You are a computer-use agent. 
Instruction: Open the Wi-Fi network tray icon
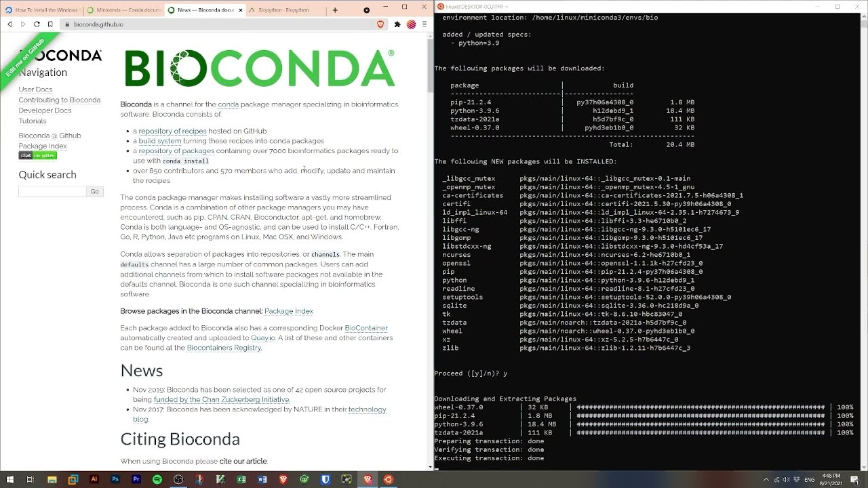coord(776,480)
